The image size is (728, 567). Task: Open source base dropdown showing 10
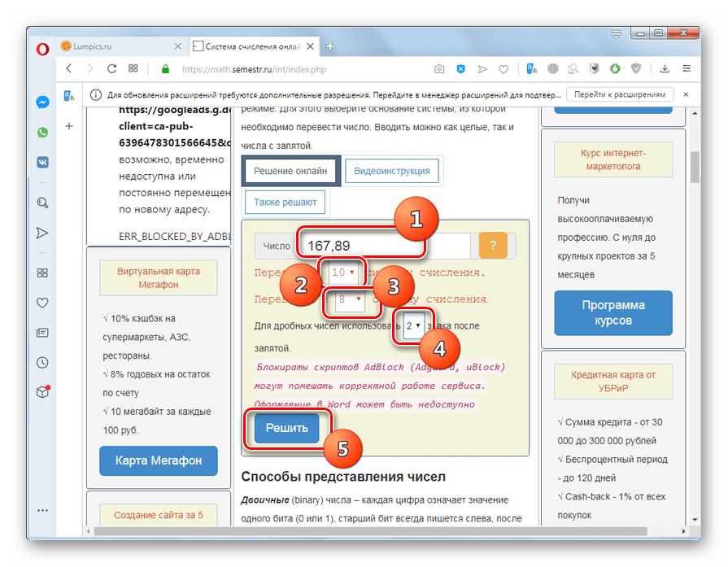click(342, 273)
